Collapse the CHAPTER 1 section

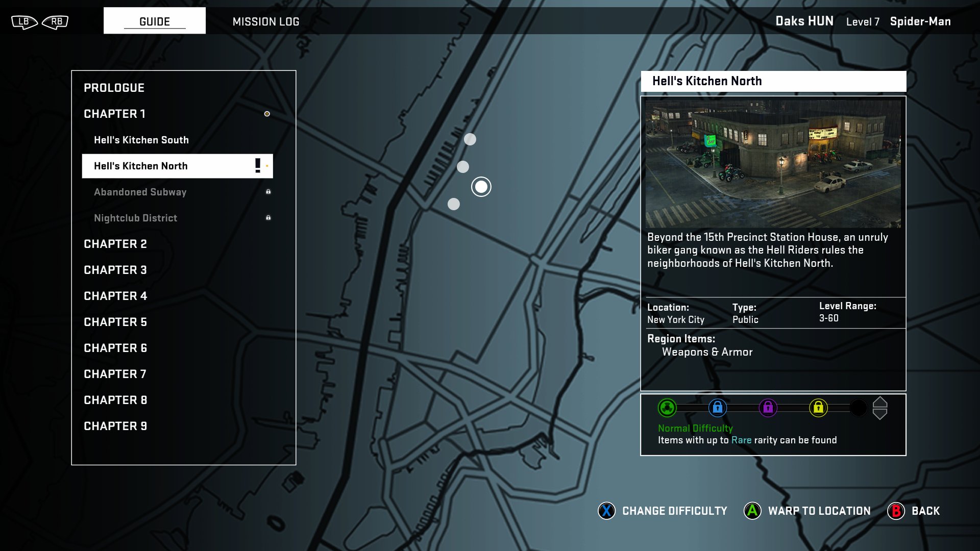point(114,114)
